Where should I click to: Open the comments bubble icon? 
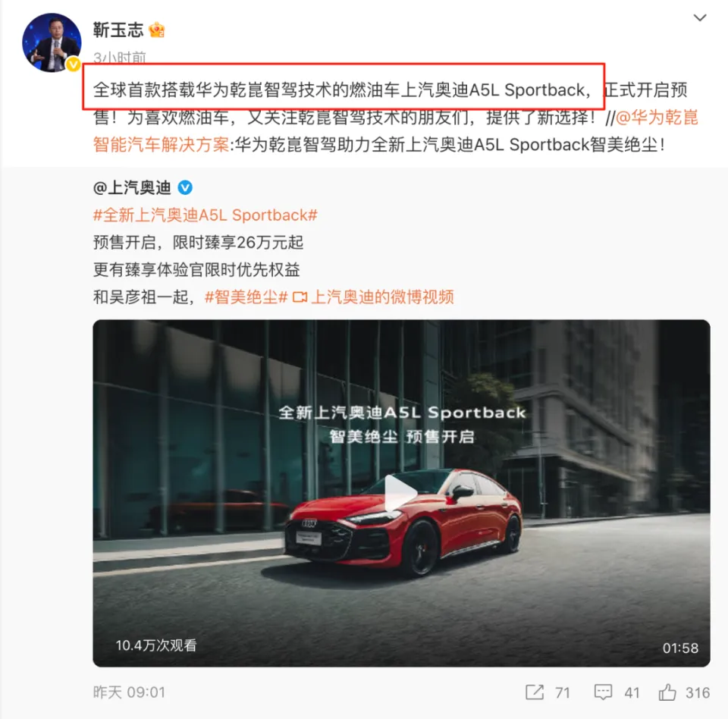point(603,692)
